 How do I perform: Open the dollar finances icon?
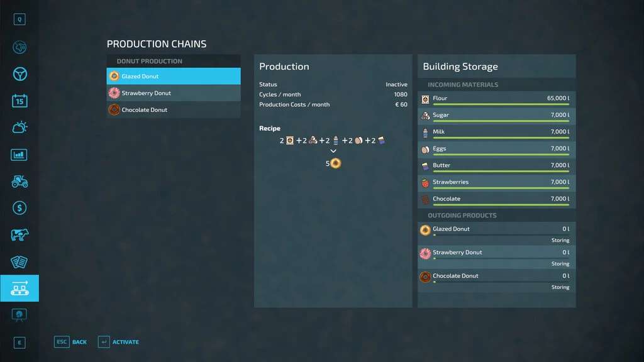pyautogui.click(x=19, y=208)
